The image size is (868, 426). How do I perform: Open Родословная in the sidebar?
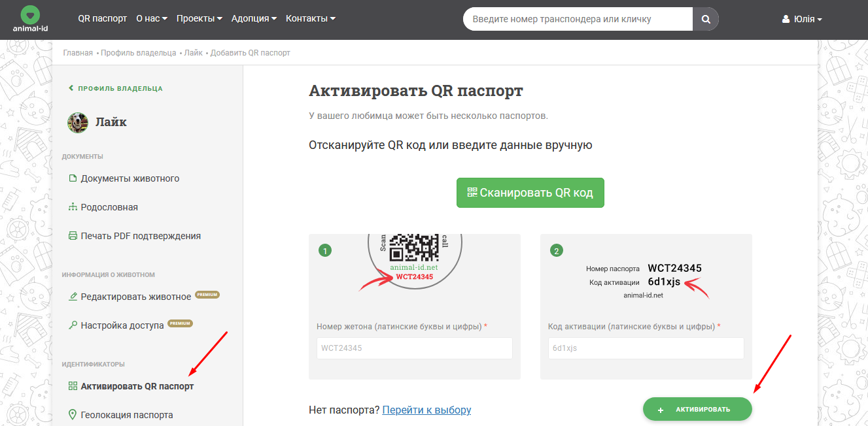(109, 207)
